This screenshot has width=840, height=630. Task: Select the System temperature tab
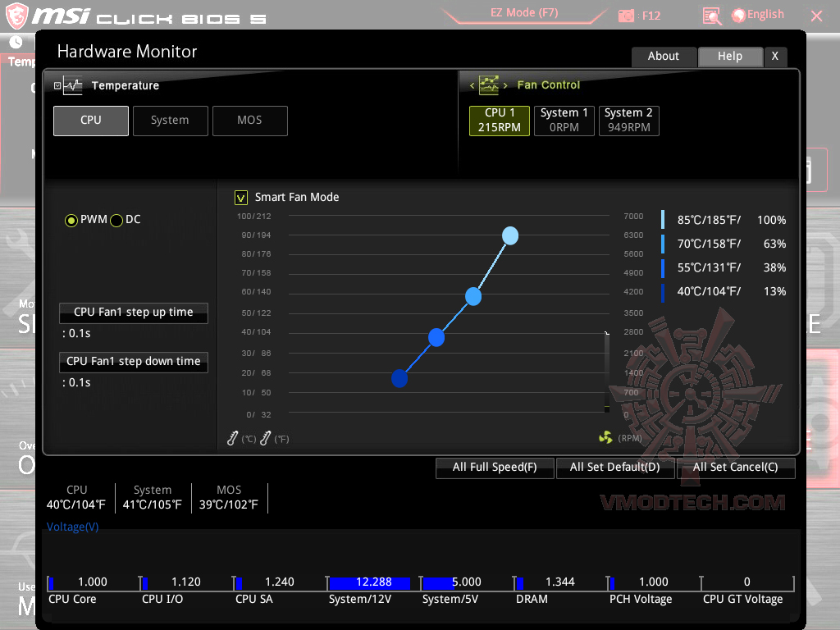(171, 121)
